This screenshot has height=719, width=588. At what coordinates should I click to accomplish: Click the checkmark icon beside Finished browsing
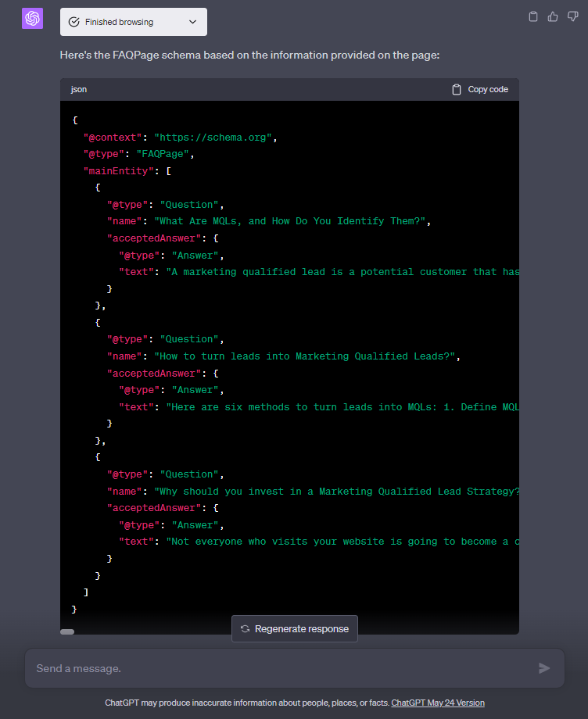(x=74, y=22)
